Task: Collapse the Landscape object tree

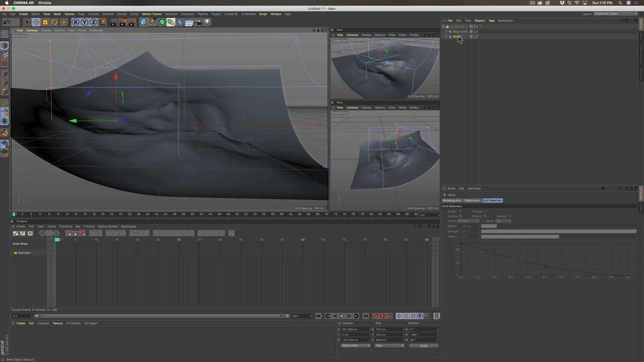Action: click(x=443, y=26)
